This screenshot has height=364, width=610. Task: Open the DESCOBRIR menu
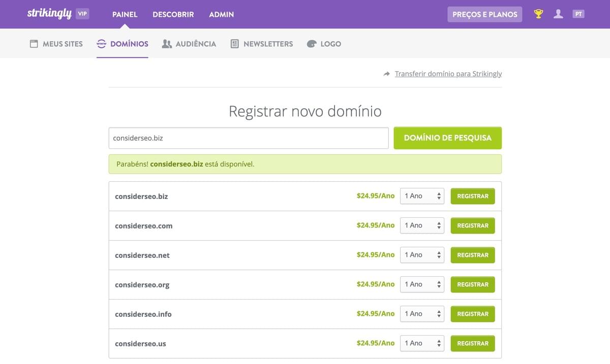(173, 14)
